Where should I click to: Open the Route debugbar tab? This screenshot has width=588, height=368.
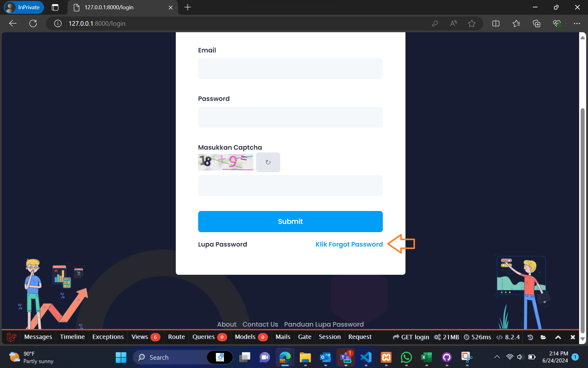point(176,337)
